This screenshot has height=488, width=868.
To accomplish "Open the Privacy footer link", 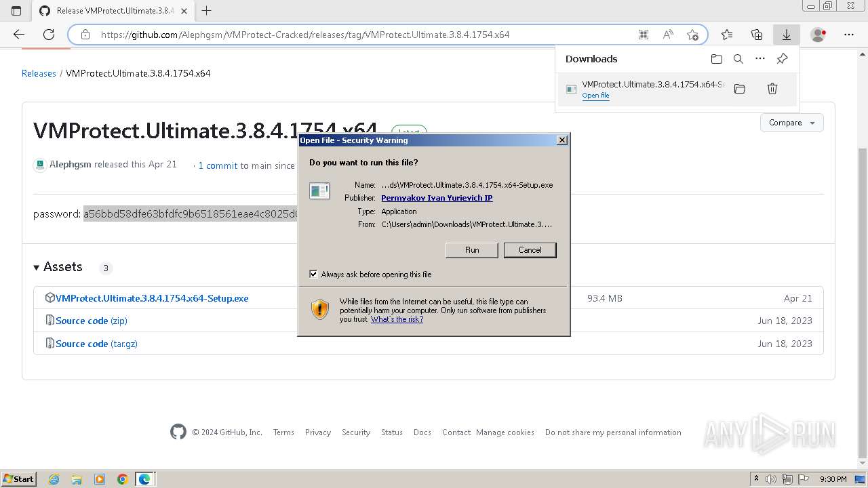I will [318, 432].
